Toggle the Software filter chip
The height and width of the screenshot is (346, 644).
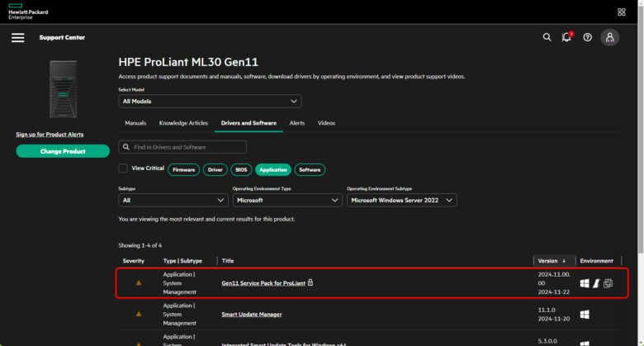pyautogui.click(x=310, y=170)
